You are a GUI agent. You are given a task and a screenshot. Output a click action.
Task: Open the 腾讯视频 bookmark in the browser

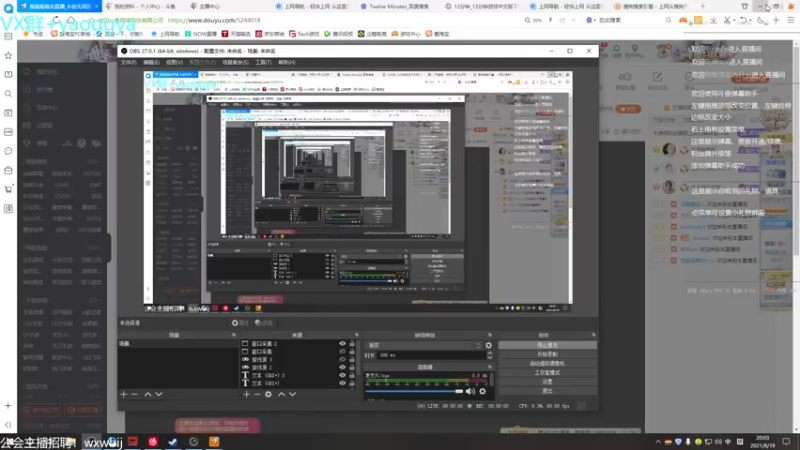[x=338, y=34]
